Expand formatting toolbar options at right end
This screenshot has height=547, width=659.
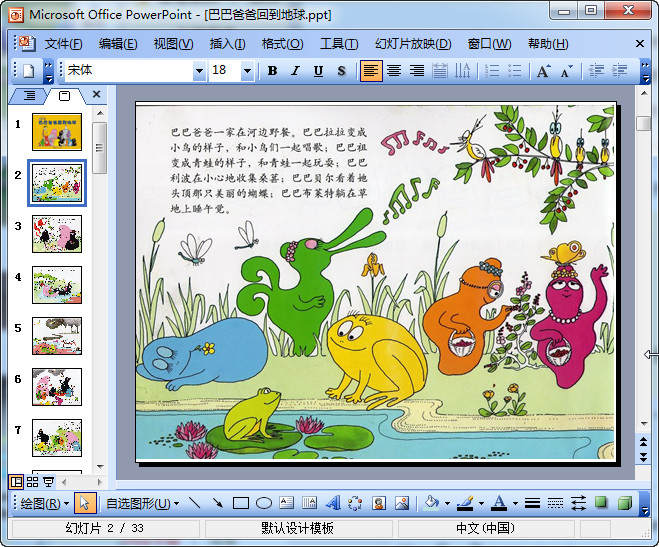coord(645,71)
